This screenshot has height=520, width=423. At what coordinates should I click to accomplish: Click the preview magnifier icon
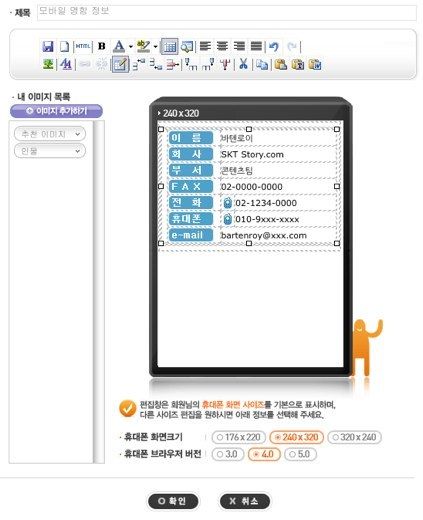(x=187, y=46)
